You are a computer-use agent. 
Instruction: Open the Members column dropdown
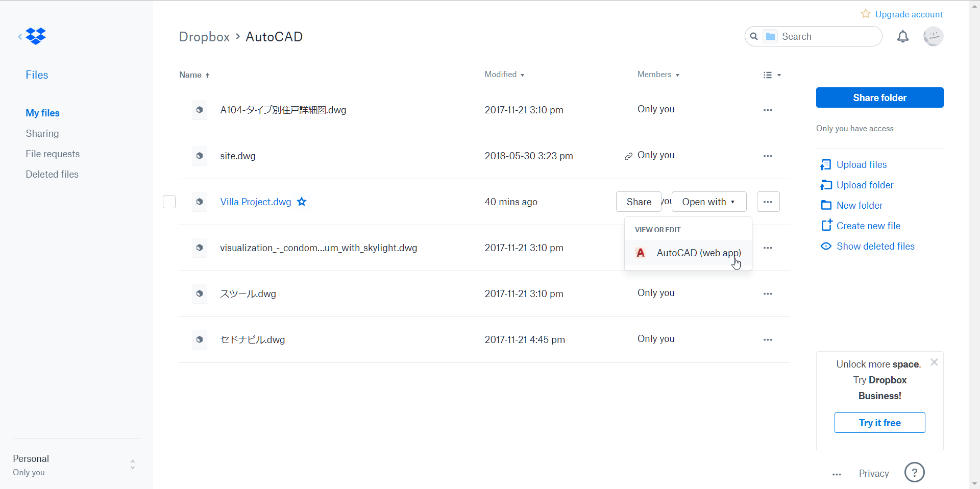click(658, 75)
